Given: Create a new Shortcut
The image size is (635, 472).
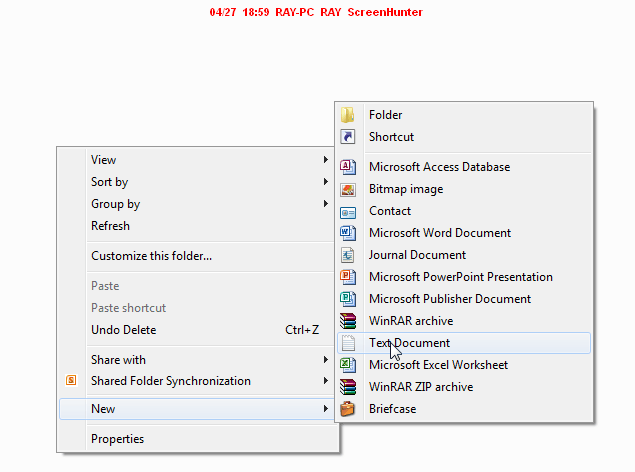Looking at the screenshot, I should [464, 137].
